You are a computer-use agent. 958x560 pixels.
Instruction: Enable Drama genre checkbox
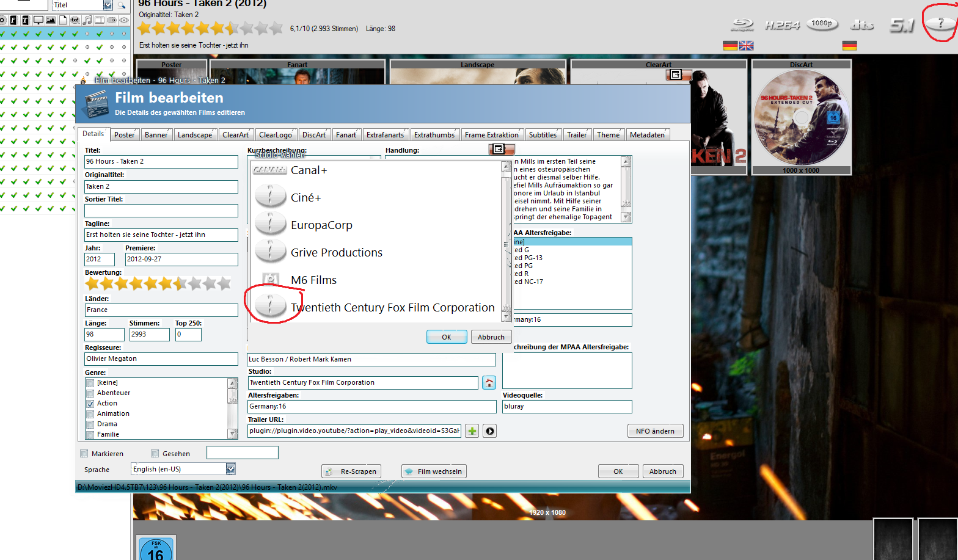[x=90, y=425]
